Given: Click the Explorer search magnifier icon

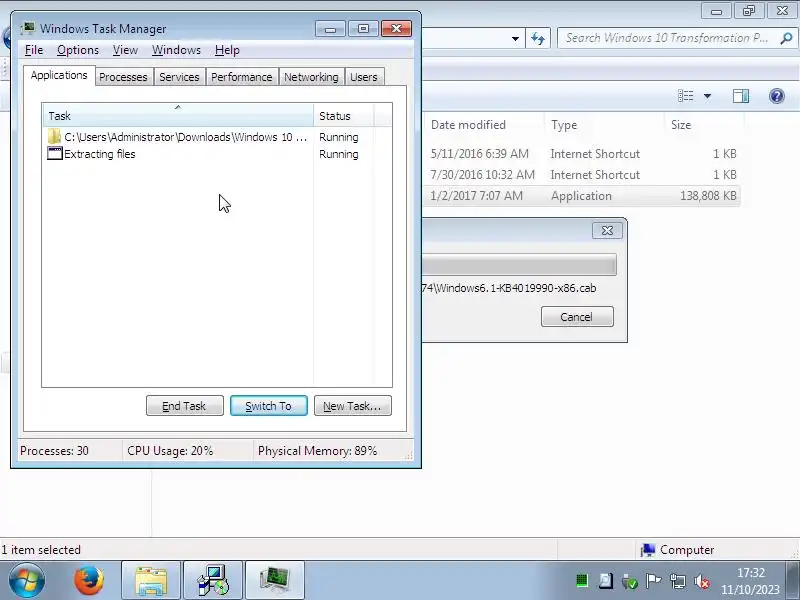Looking at the screenshot, I should click(x=787, y=38).
